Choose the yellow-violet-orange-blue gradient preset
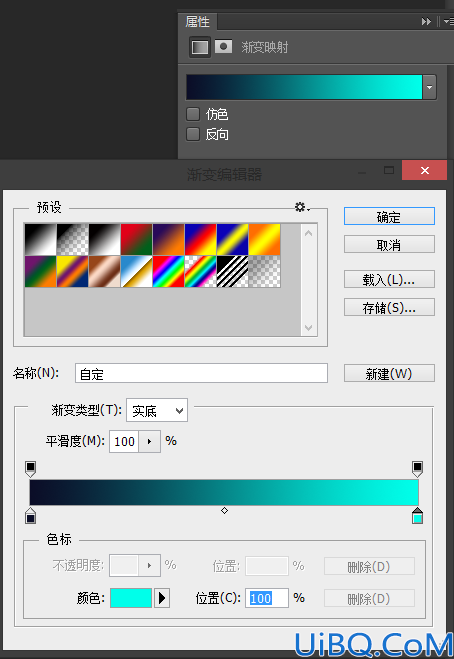The width and height of the screenshot is (454, 659). click(x=72, y=272)
